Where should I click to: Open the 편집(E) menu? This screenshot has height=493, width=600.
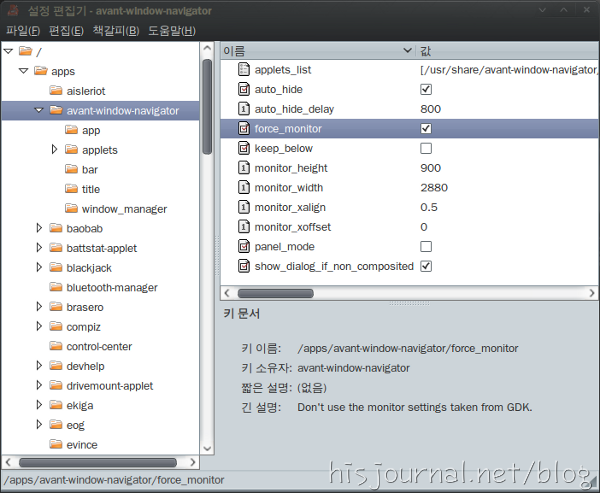66,31
